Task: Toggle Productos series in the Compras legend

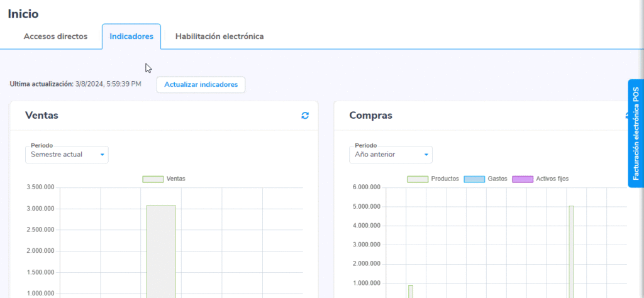Action: pos(418,179)
